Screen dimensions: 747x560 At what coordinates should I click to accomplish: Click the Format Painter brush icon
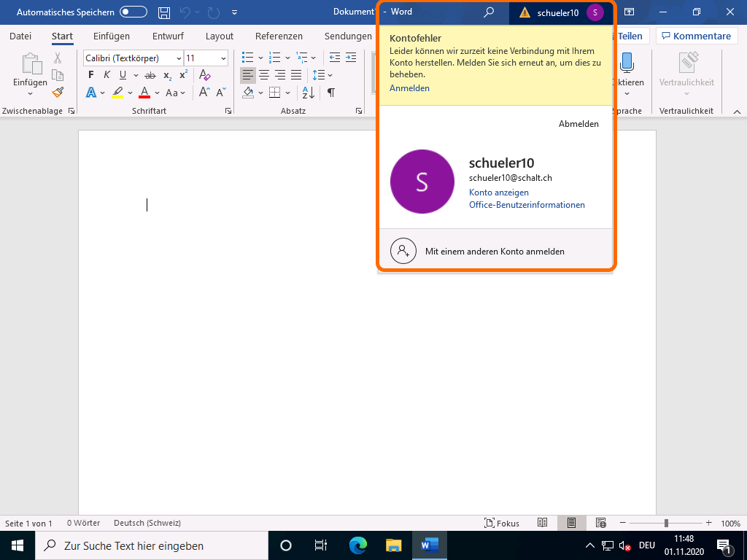coord(58,92)
